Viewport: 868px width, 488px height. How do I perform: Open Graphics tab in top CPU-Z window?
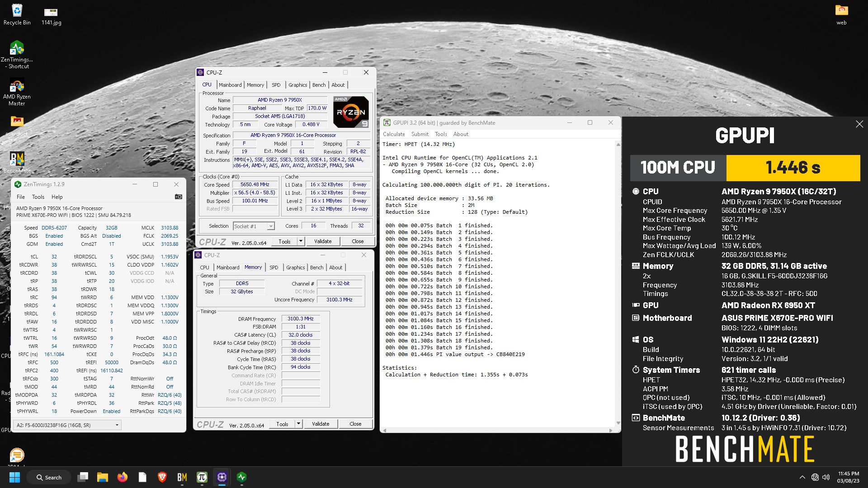click(x=298, y=85)
